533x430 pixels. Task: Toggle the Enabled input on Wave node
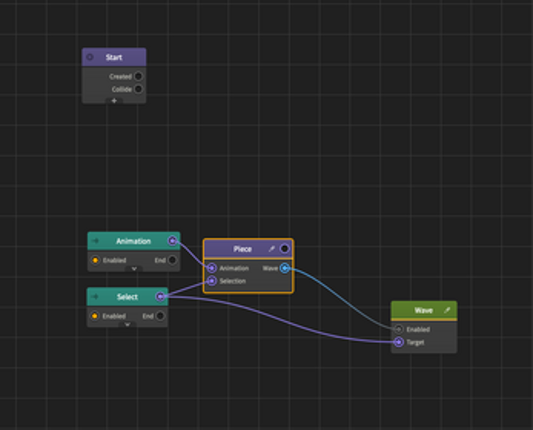point(398,329)
